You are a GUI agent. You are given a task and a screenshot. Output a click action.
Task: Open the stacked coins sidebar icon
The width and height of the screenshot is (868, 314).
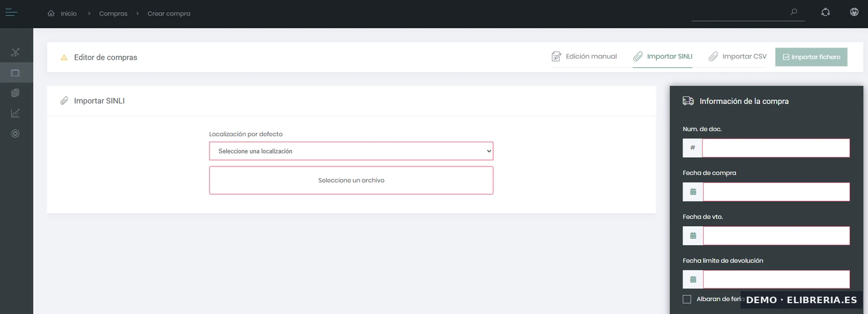[x=15, y=93]
